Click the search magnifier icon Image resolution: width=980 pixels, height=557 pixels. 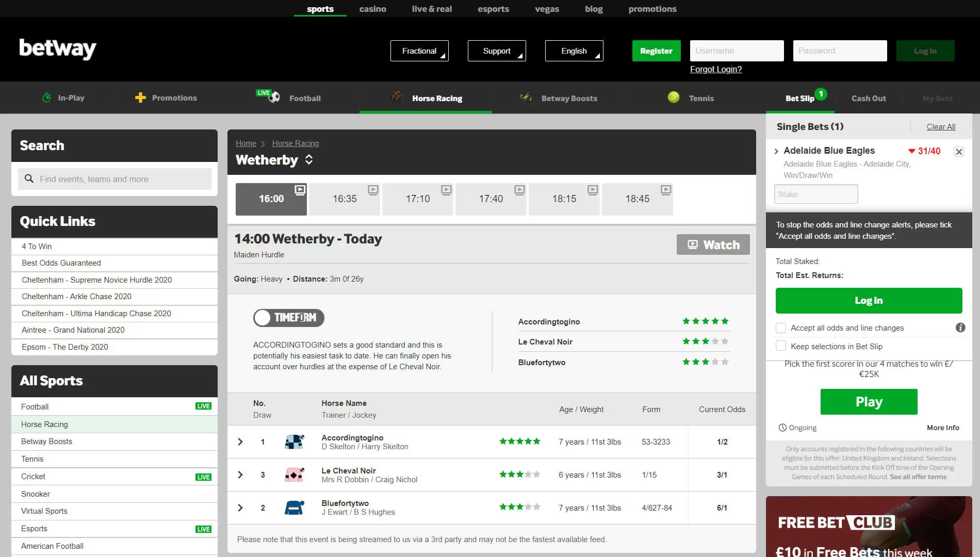point(29,178)
